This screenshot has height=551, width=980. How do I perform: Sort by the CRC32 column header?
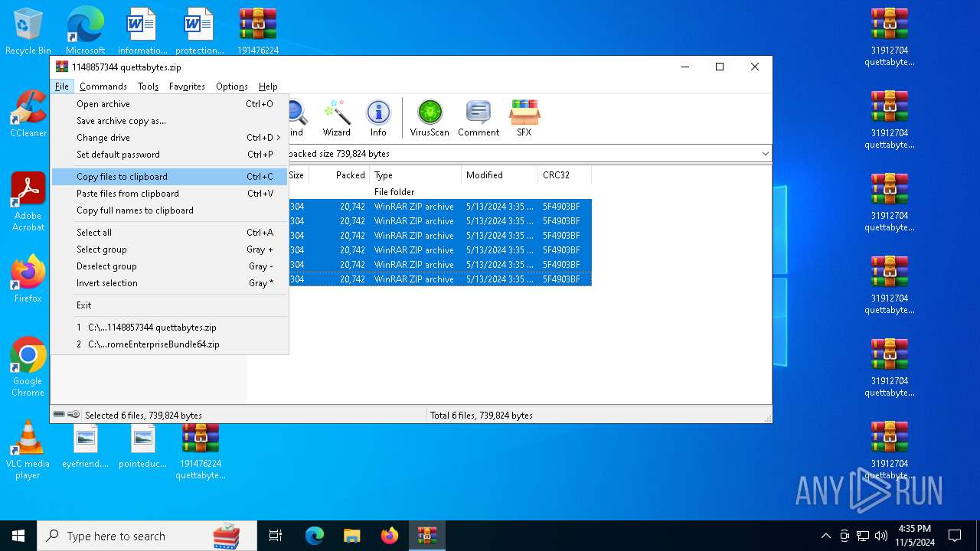pyautogui.click(x=564, y=175)
